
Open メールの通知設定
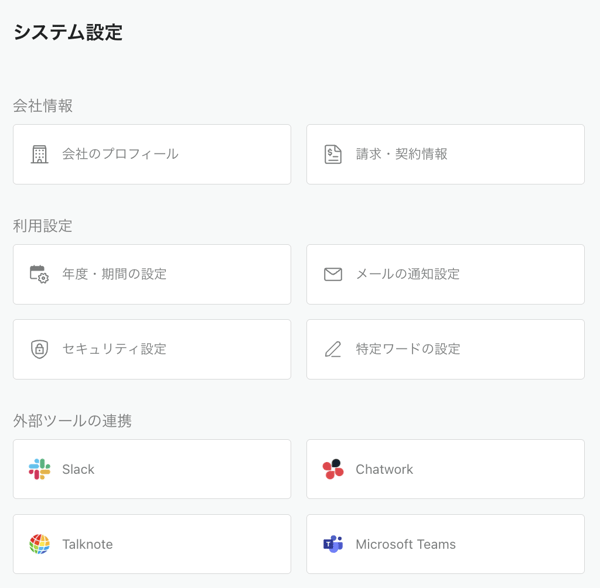click(445, 274)
